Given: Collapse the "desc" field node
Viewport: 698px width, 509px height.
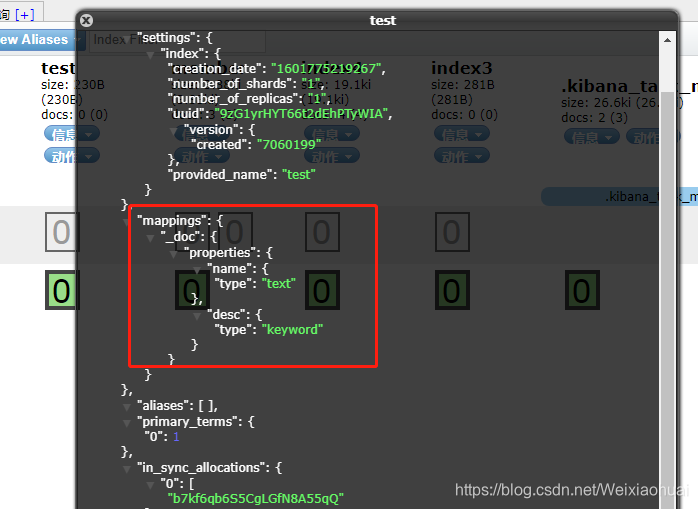Looking at the screenshot, I should pos(197,316).
